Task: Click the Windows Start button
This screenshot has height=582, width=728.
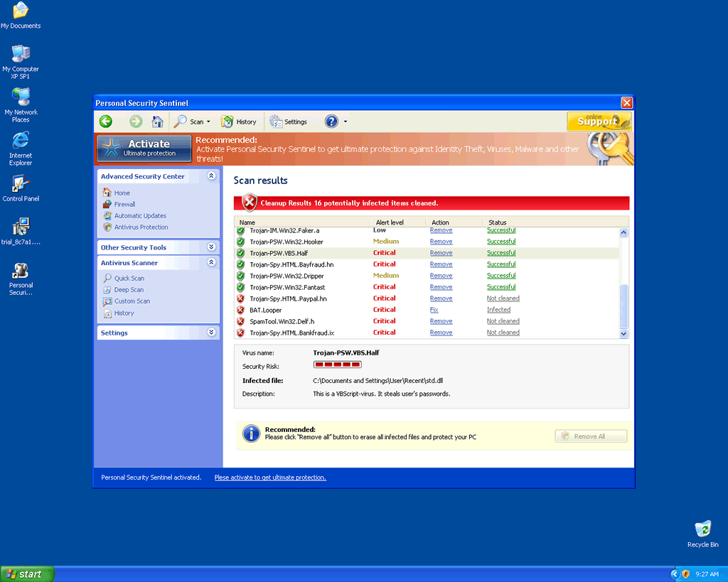Action: coord(27,574)
